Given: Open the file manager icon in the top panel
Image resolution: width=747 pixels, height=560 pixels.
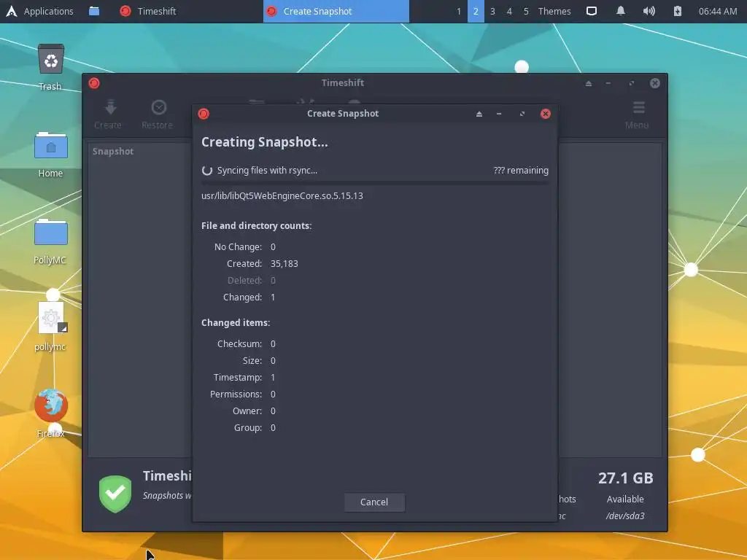Looking at the screenshot, I should pyautogui.click(x=94, y=11).
